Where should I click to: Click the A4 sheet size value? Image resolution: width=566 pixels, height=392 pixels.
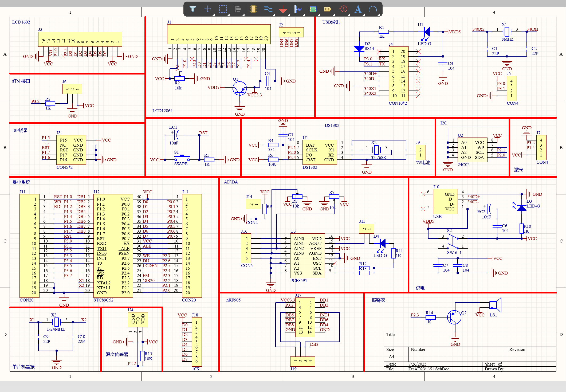[391, 356]
